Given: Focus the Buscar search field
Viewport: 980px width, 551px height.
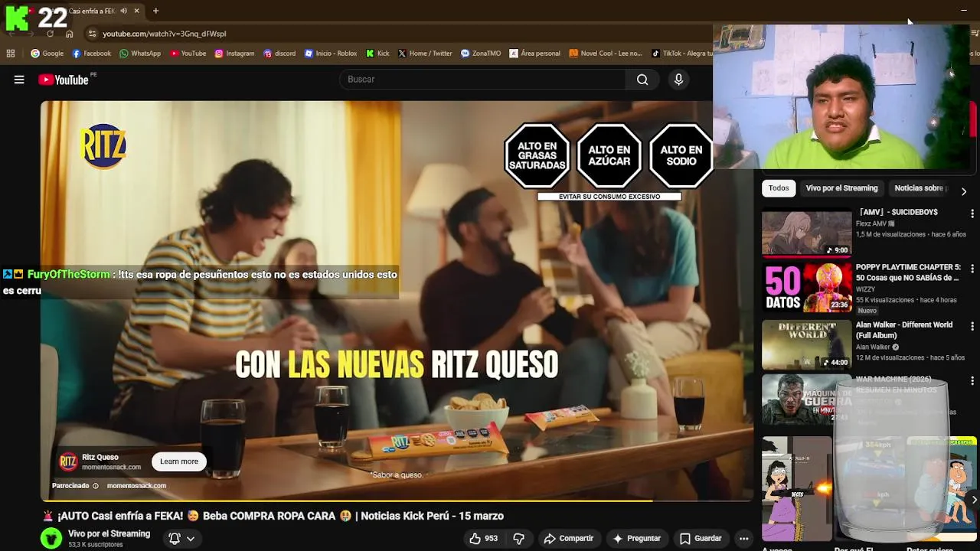Looking at the screenshot, I should pos(482,80).
